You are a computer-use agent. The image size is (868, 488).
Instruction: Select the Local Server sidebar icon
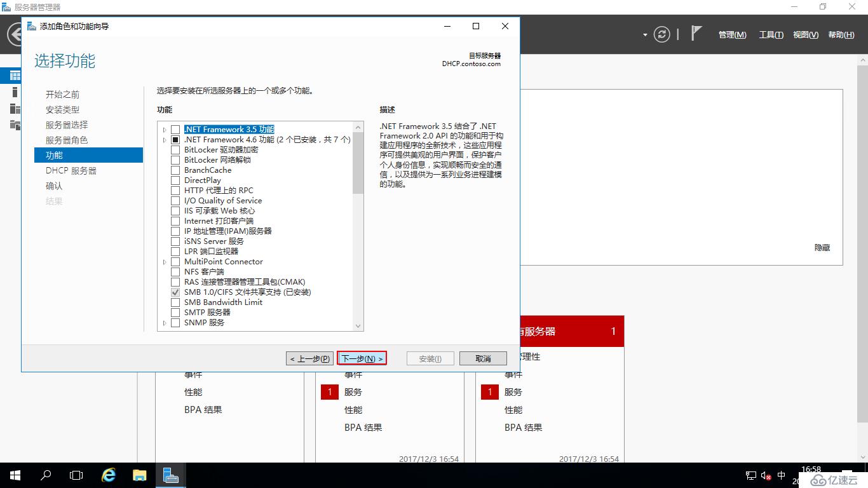[15, 92]
